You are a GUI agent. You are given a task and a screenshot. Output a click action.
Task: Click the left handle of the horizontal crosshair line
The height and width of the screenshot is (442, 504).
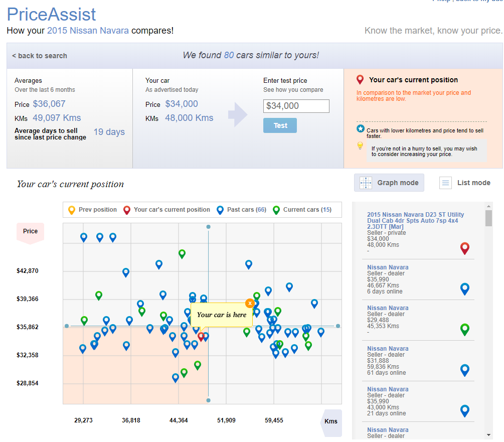pyautogui.click(x=67, y=326)
